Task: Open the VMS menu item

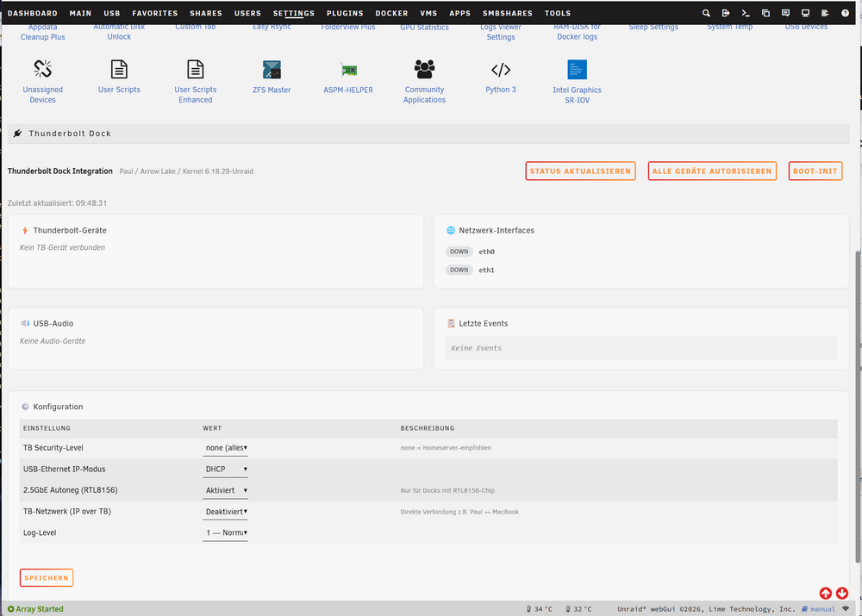Action: 428,13
